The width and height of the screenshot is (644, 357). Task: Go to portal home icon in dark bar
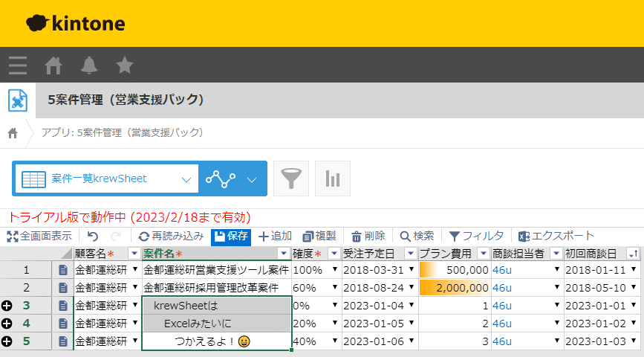click(x=53, y=65)
